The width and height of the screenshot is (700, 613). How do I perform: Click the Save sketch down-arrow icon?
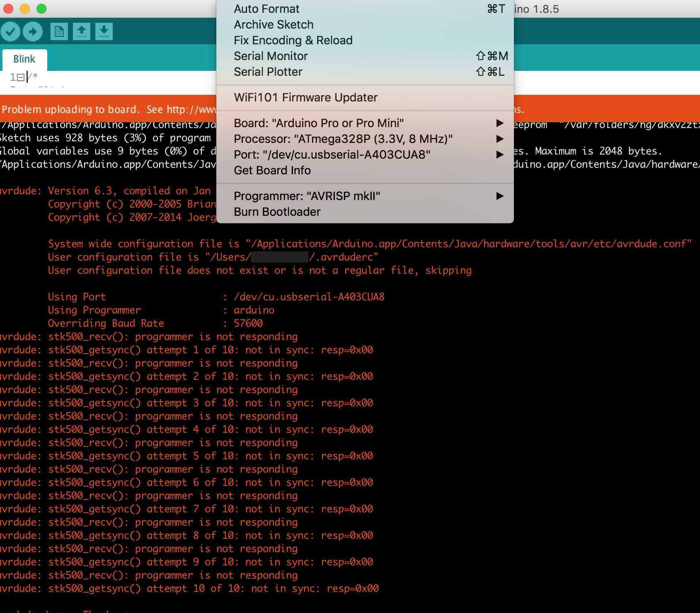[104, 31]
